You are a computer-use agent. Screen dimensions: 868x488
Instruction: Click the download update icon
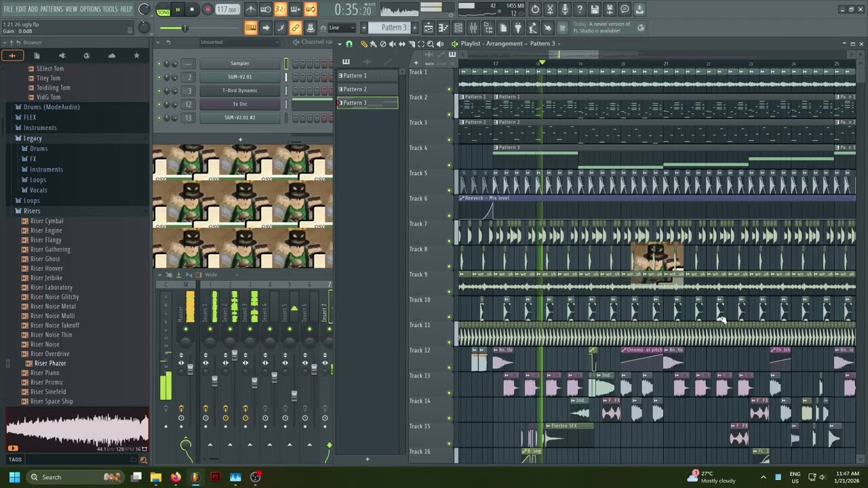(639, 9)
